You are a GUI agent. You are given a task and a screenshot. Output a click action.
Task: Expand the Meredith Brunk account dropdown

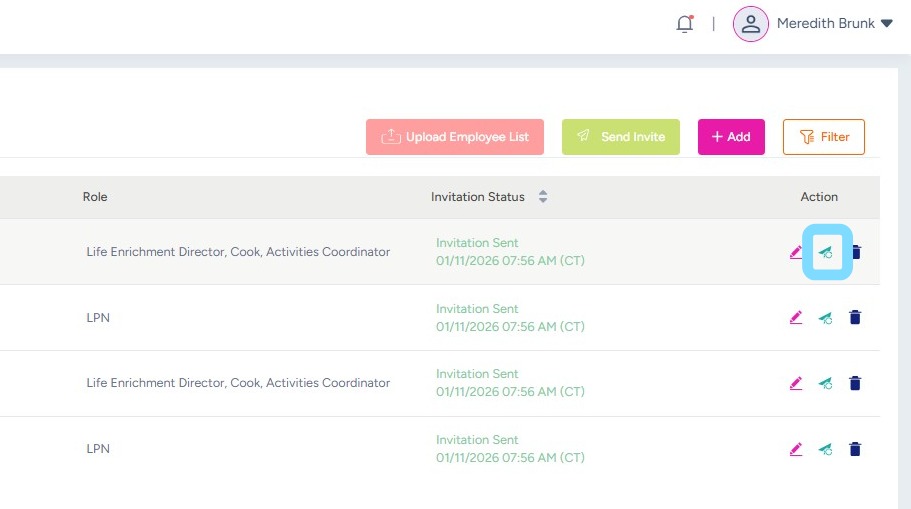pyautogui.click(x=886, y=24)
